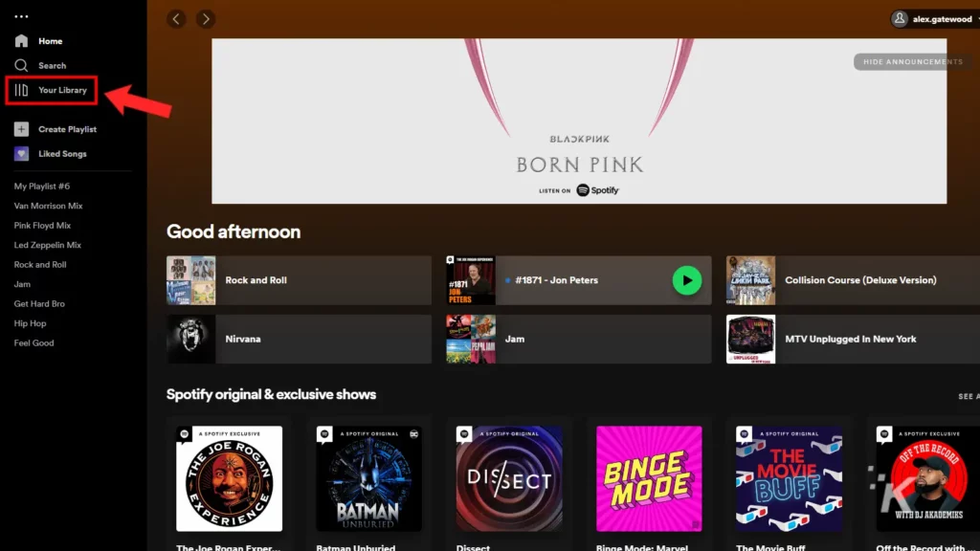Open Led Zeppelin Mix playlist

[48, 245]
